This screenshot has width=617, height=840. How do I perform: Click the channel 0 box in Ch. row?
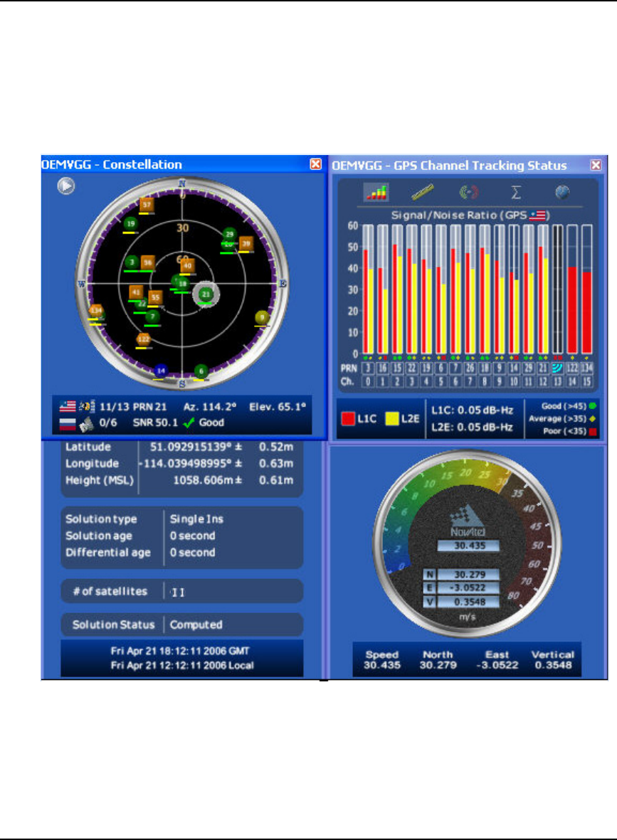point(368,381)
